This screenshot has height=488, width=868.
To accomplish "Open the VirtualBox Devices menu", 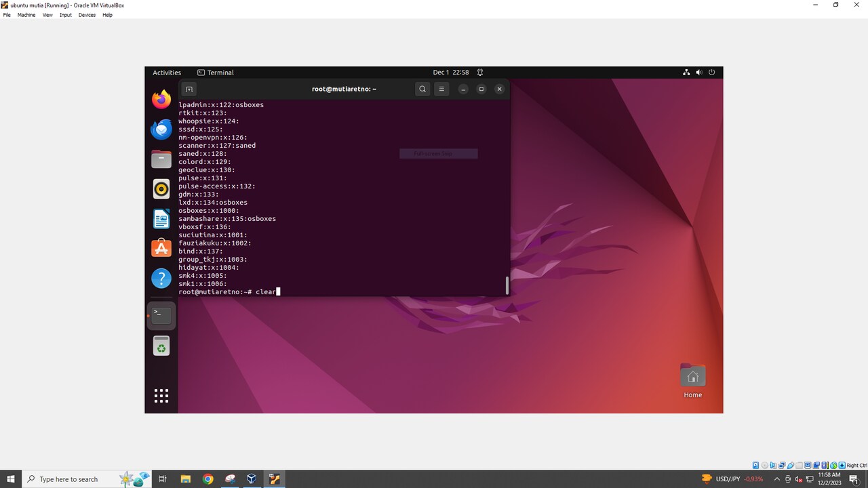I will tap(87, 15).
